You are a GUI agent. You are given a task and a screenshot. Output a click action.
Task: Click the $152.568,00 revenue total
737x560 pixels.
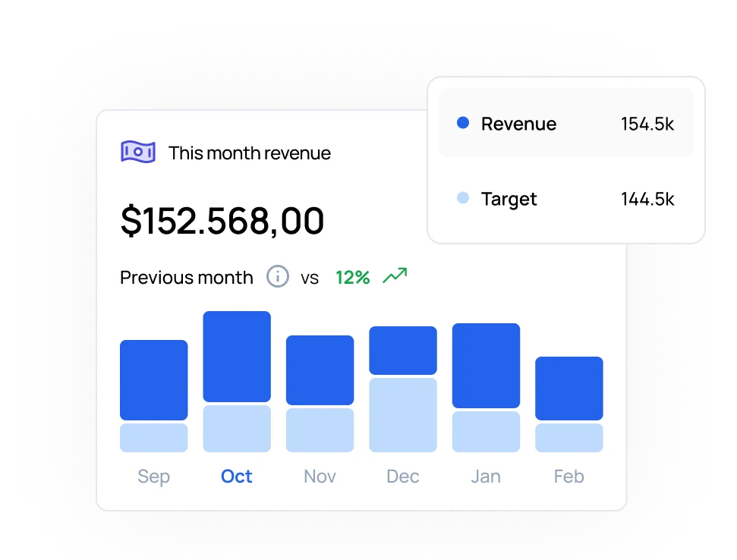click(x=222, y=221)
